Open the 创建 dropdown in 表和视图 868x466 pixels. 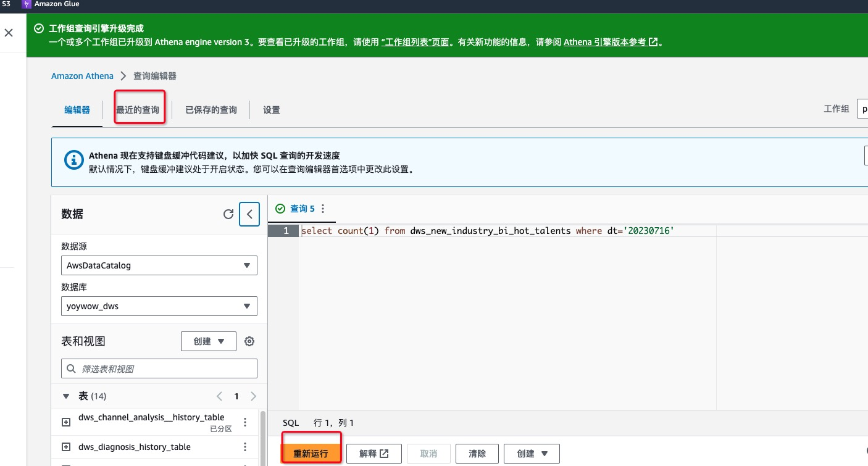pos(209,341)
